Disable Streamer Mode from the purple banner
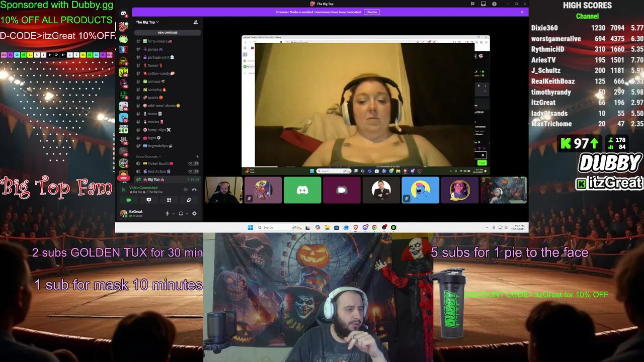 click(372, 12)
